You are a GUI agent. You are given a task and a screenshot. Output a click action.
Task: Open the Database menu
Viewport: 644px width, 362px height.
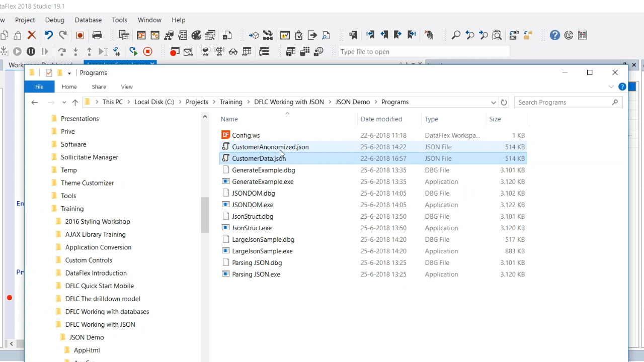[88, 20]
